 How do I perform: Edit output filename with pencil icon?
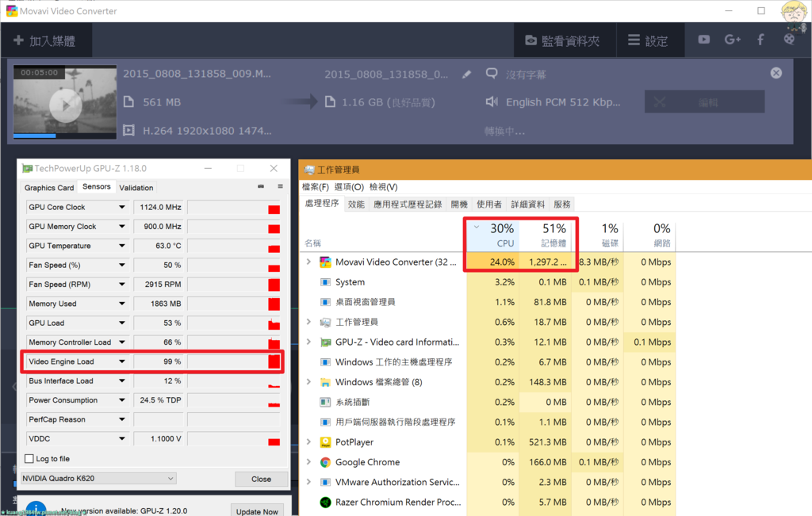(466, 75)
